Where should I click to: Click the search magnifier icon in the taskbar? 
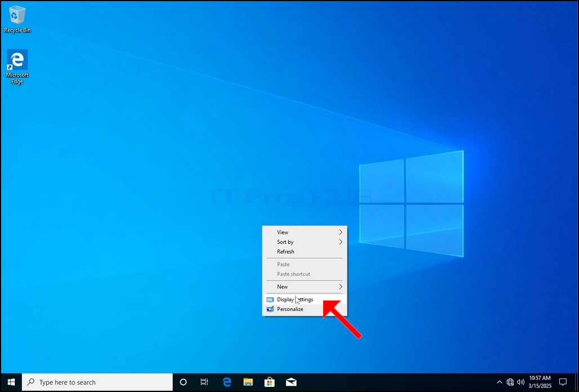(x=32, y=382)
